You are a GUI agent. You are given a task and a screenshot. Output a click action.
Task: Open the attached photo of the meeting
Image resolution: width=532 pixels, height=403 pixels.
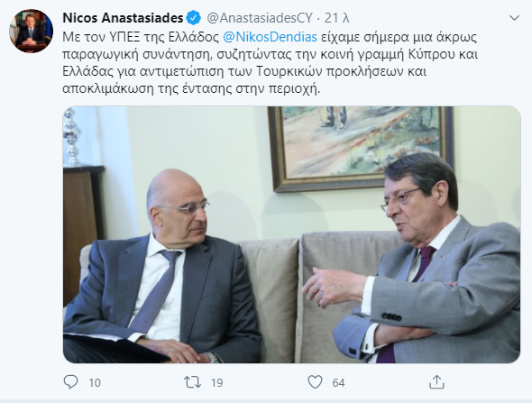[x=292, y=234]
